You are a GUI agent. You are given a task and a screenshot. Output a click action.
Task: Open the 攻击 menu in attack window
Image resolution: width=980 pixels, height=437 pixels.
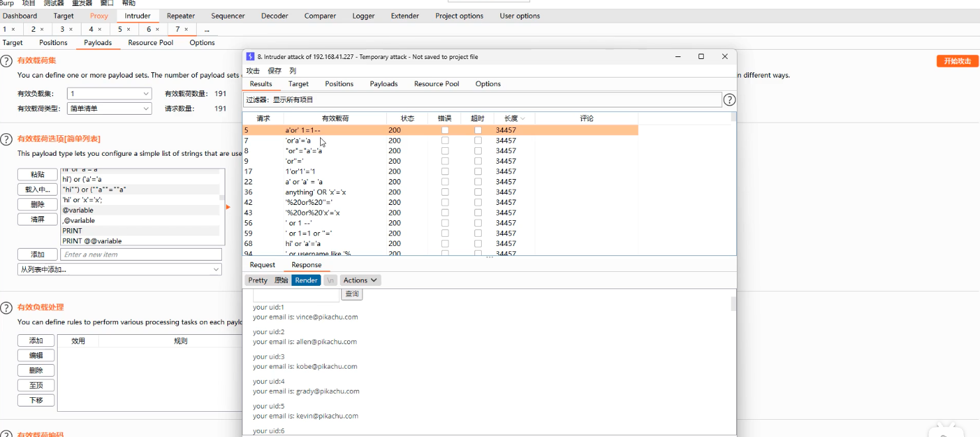pos(253,71)
